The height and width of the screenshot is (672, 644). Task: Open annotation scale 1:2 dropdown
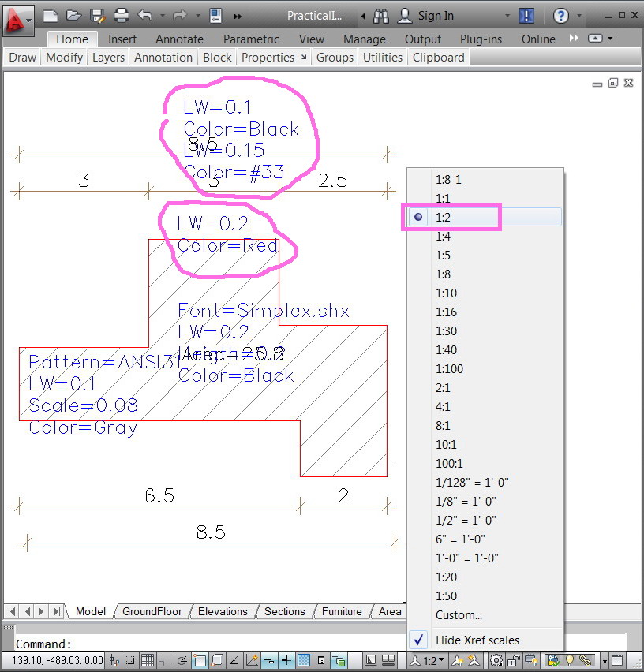pos(427,660)
